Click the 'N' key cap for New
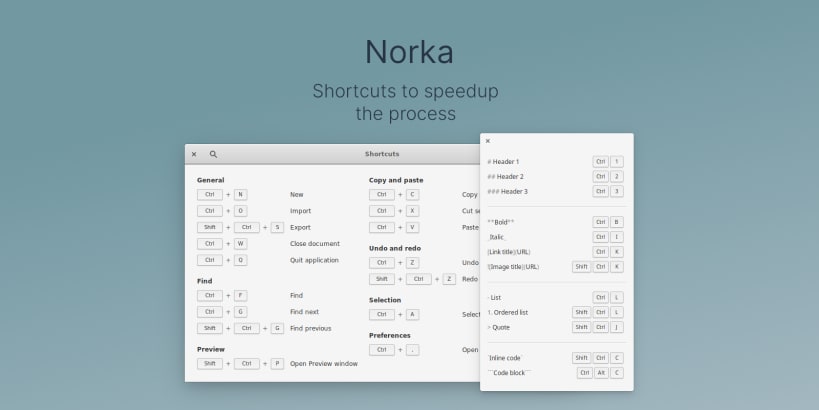Screen dimensions: 819x410 [240, 195]
